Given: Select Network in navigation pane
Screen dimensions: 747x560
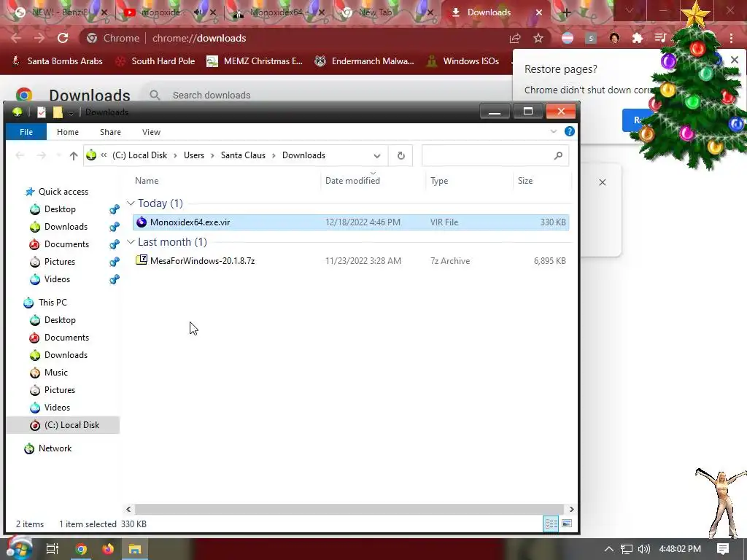Looking at the screenshot, I should tap(55, 448).
